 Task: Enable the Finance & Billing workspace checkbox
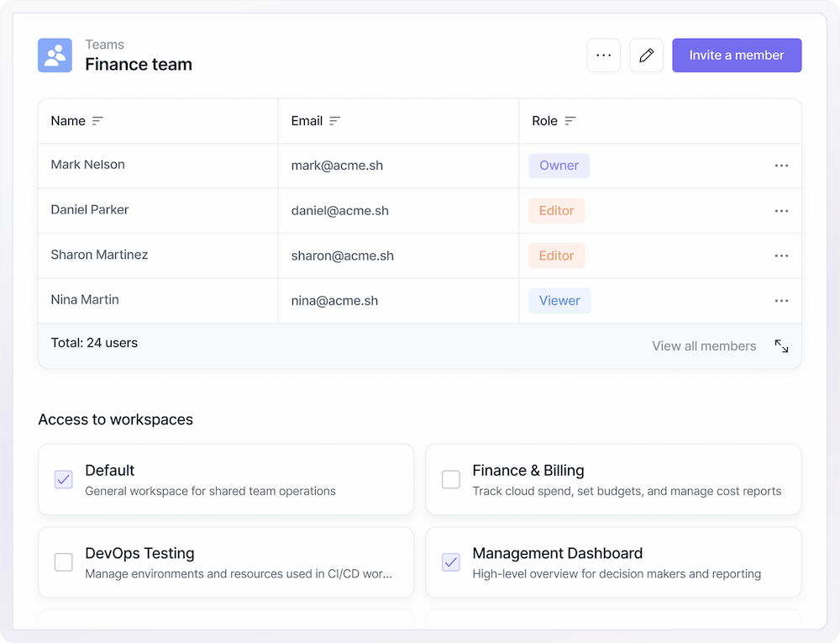pos(451,479)
